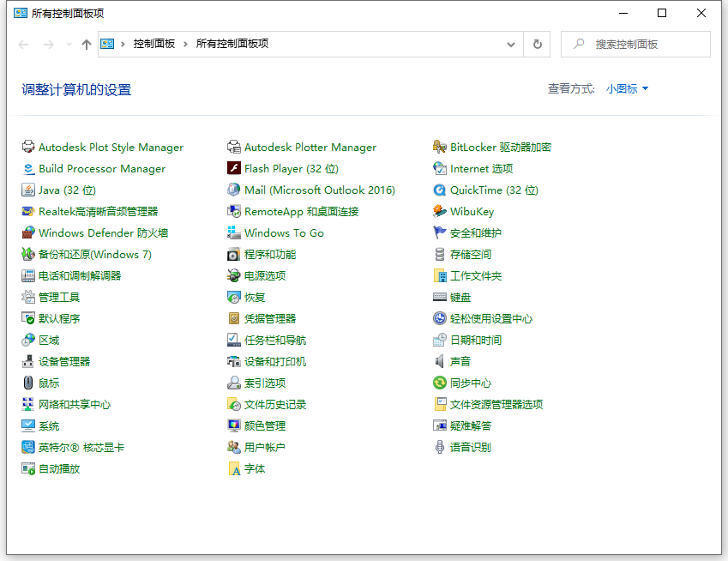Open the 日期和时间 link
The image size is (728, 561).
pos(476,340)
